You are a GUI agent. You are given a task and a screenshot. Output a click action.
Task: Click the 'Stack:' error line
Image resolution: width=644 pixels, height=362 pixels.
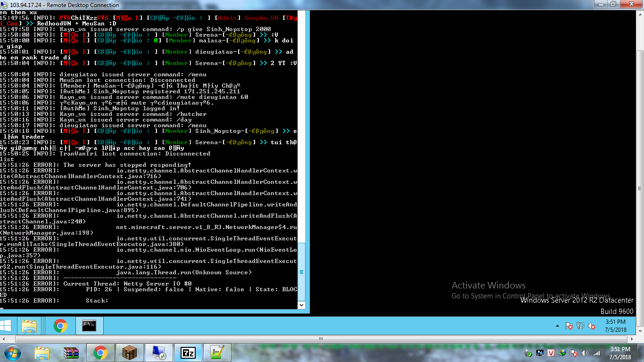(54, 301)
